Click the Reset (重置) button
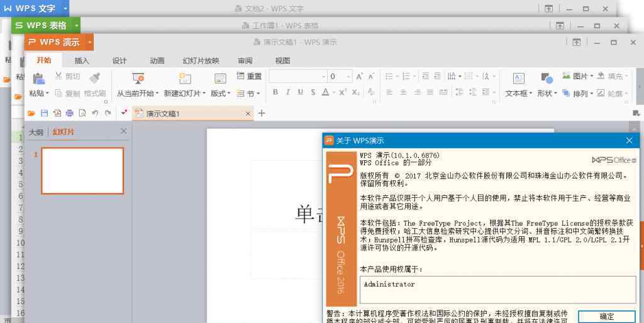 coord(249,76)
